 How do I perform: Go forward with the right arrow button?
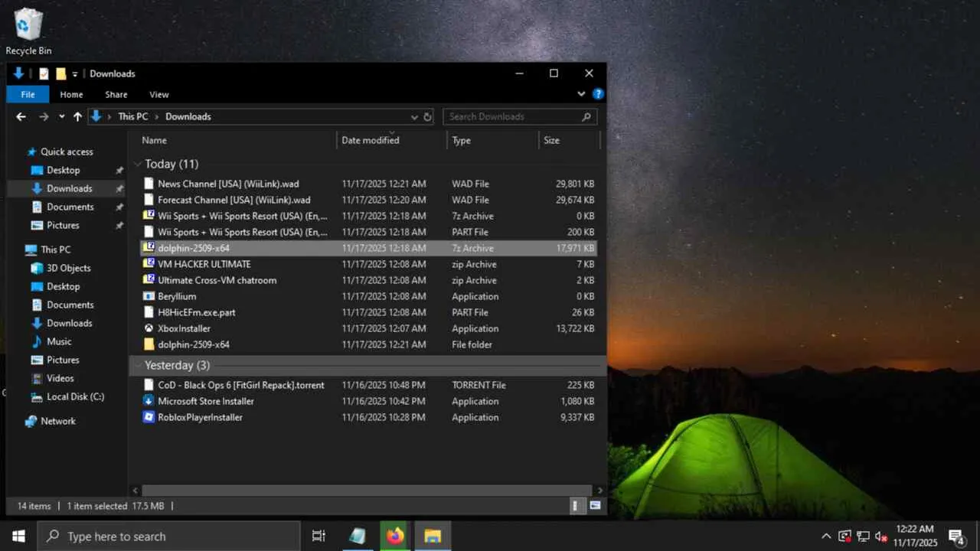(x=44, y=116)
